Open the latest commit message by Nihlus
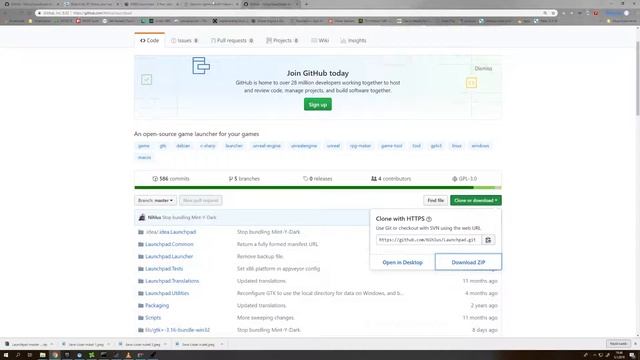Viewport: 640px width, 360px height. click(x=189, y=218)
